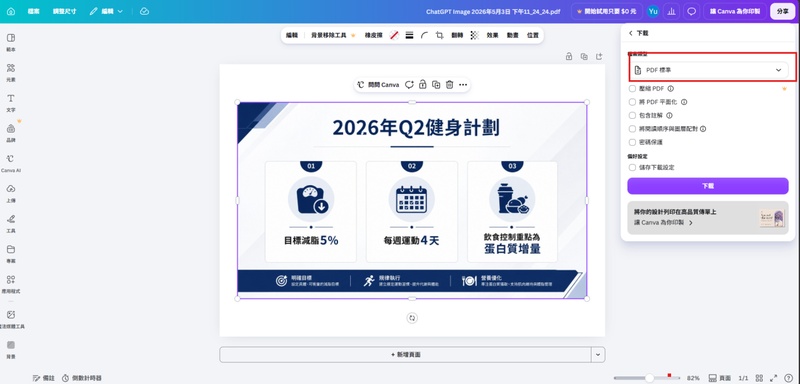Open the 品牌 (Brand) sidebar panel
This screenshot has width=800, height=384.
coord(11,133)
